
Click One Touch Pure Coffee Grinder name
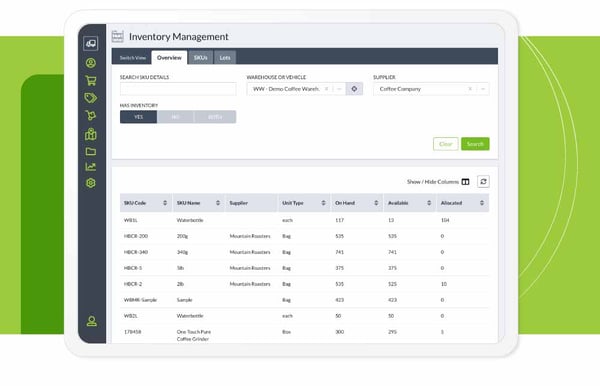(194, 335)
